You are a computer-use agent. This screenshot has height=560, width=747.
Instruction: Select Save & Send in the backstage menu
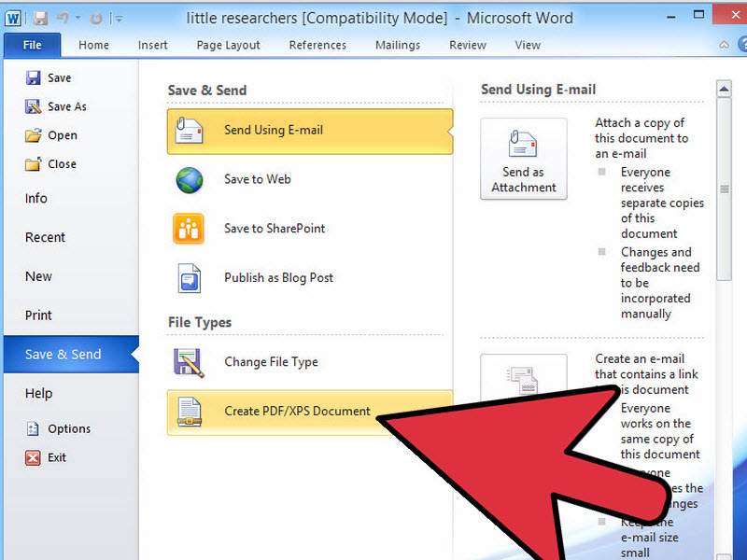71,355
